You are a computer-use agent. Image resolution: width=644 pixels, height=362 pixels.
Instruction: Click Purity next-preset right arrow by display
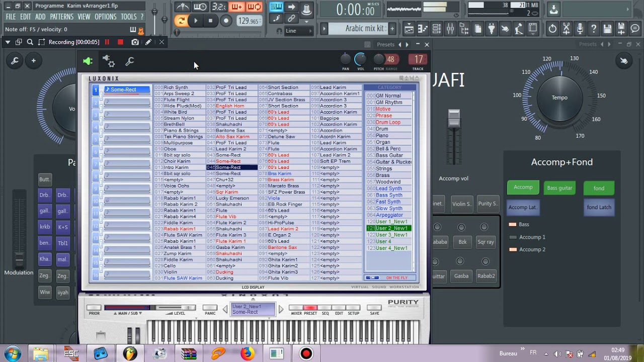pos(281,309)
